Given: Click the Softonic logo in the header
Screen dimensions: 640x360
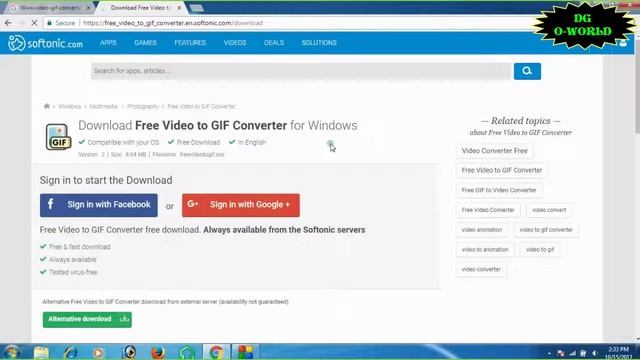Looking at the screenshot, I should 45,43.
